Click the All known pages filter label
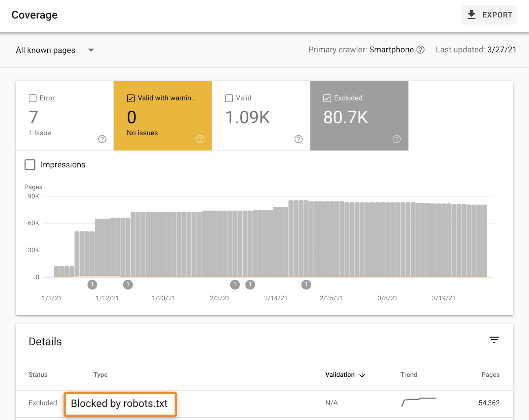The width and height of the screenshot is (529, 420). [x=46, y=50]
